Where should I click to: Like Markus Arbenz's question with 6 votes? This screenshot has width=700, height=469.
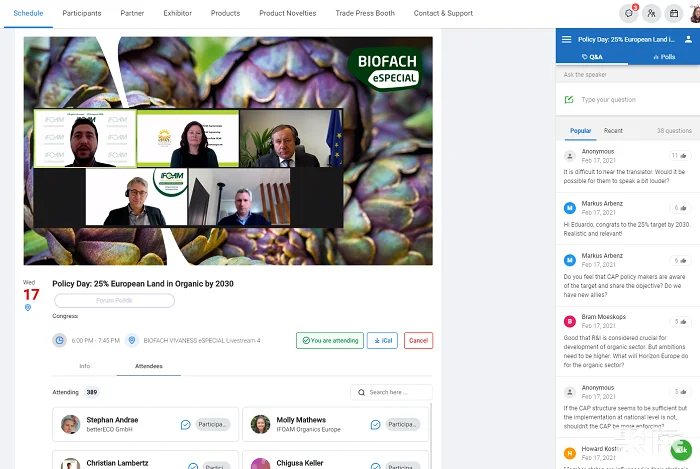coord(680,208)
